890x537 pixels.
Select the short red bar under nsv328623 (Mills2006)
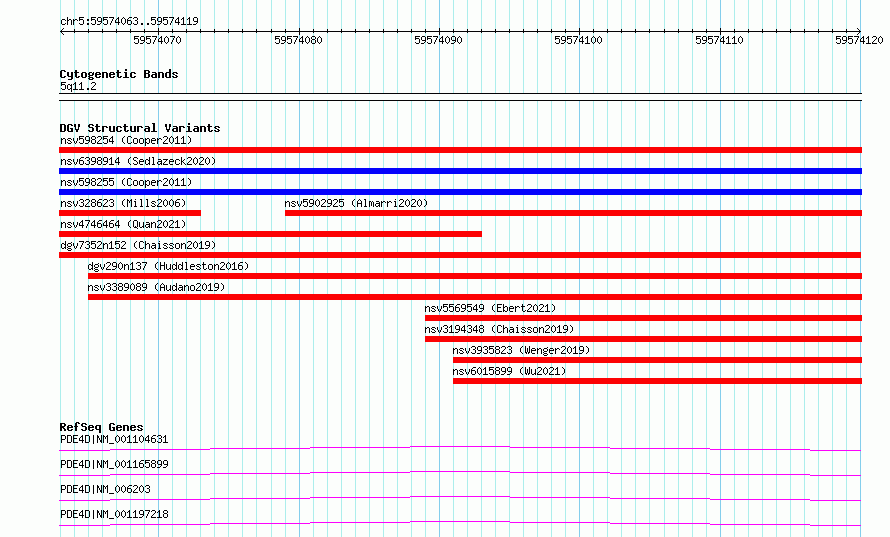130,213
